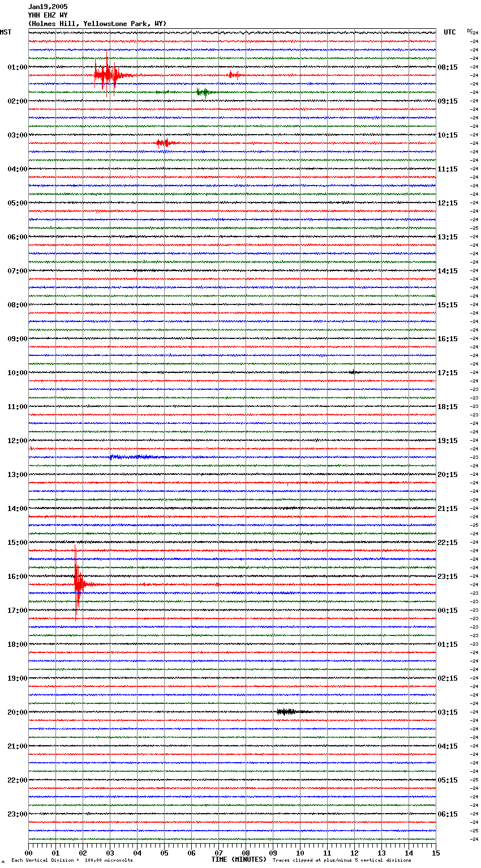Select the 05:00 MST hour label

point(18,203)
